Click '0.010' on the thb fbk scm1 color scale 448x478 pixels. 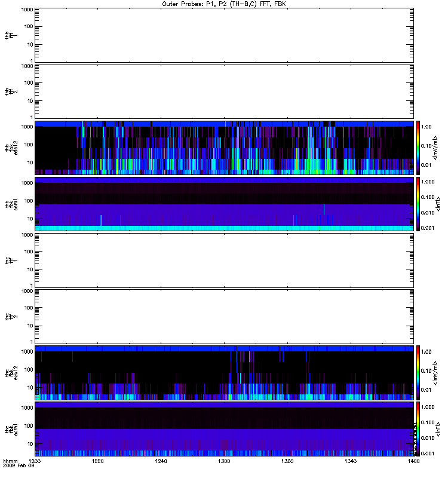pyautogui.click(x=428, y=213)
